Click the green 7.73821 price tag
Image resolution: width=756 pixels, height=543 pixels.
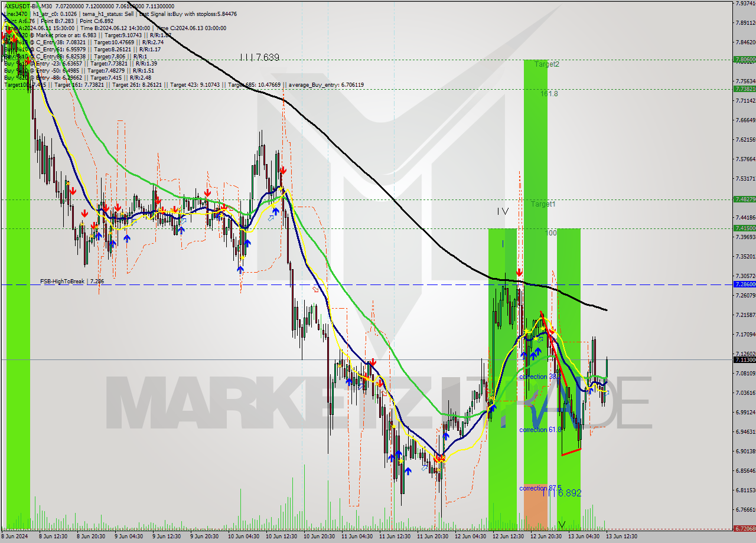[x=745, y=89]
